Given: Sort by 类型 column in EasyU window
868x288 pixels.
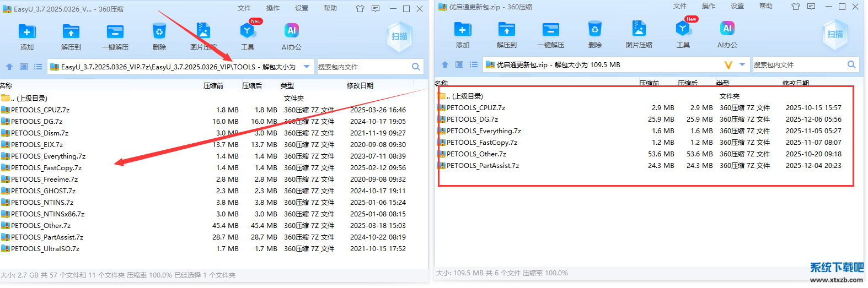Looking at the screenshot, I should (x=287, y=86).
